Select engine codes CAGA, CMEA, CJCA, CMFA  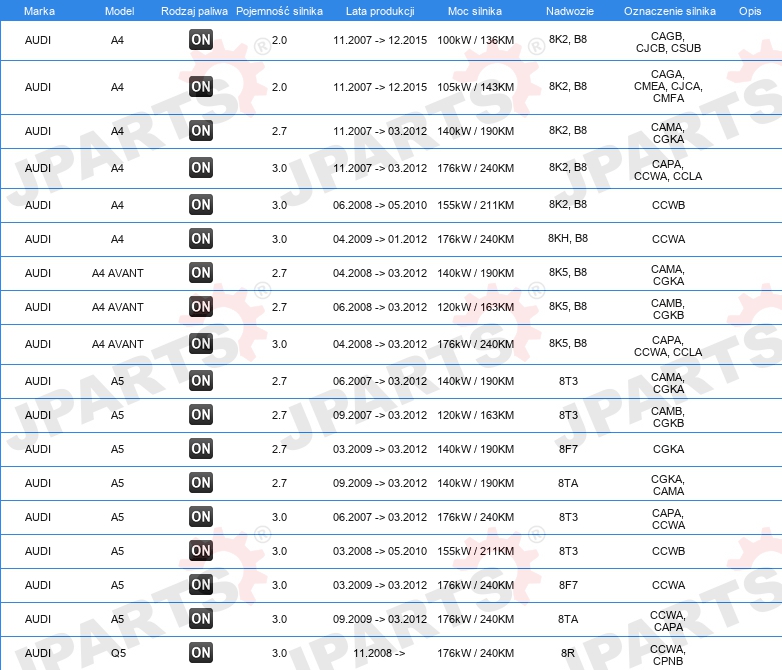668,86
